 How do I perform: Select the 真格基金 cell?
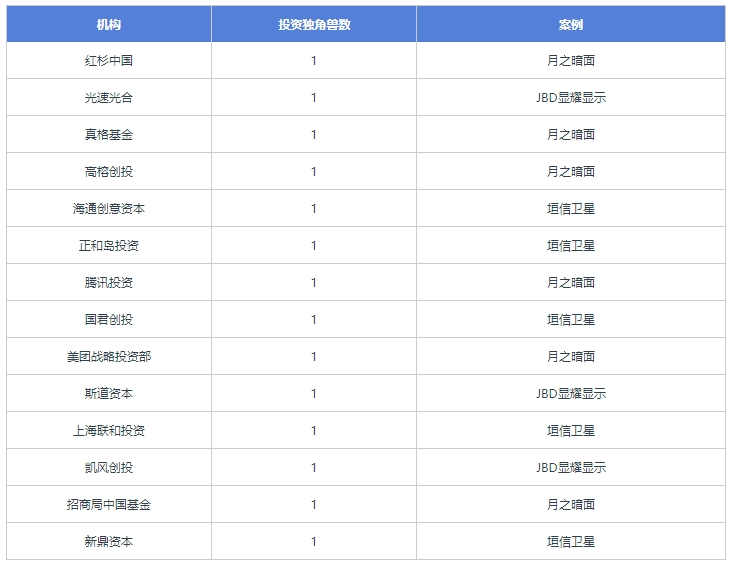[x=109, y=134]
